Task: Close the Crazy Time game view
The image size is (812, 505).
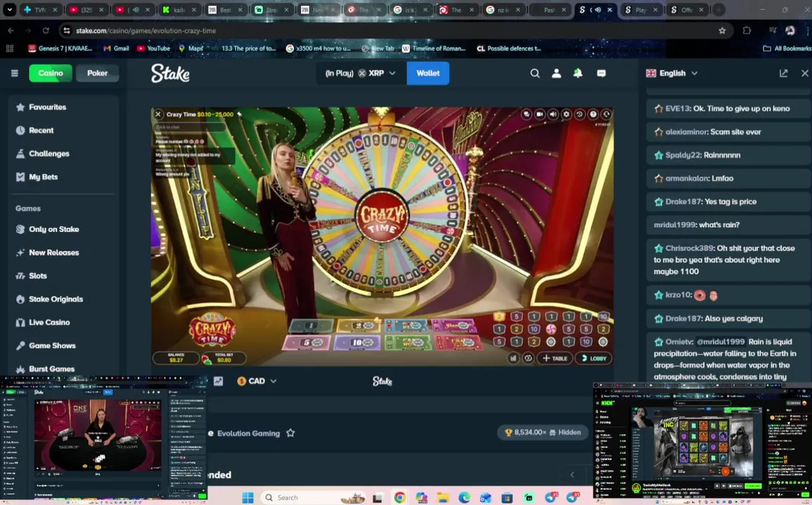Action: pos(159,114)
